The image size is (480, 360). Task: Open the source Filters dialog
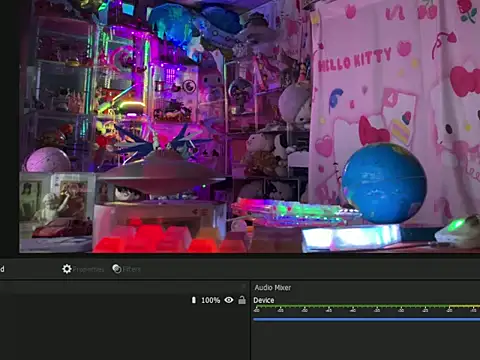coord(127,269)
